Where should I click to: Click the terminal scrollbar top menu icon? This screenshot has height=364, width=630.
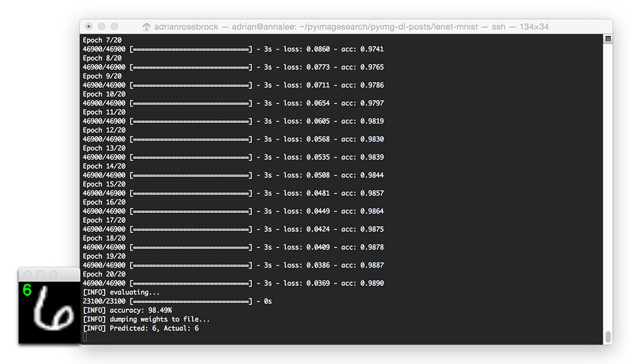(608, 38)
